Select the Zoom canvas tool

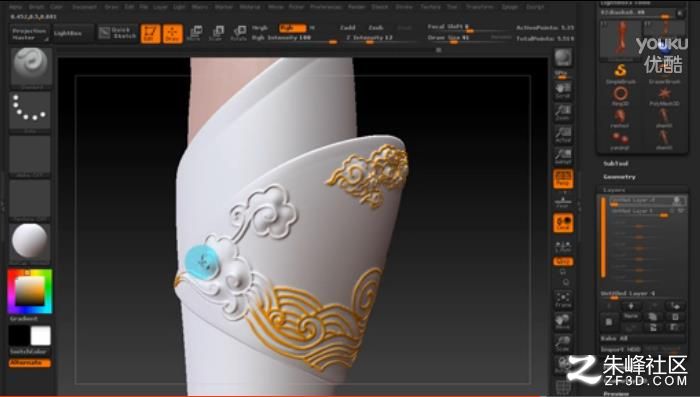click(x=563, y=112)
